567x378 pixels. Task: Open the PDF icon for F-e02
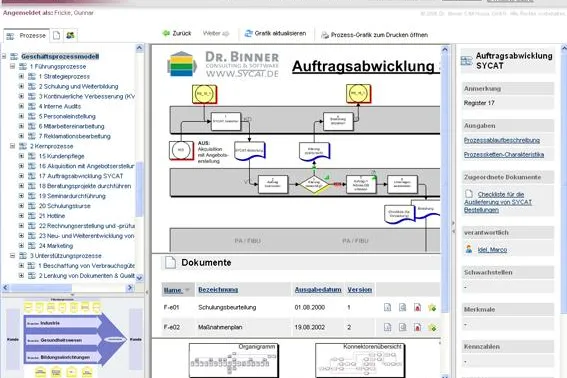(x=417, y=327)
